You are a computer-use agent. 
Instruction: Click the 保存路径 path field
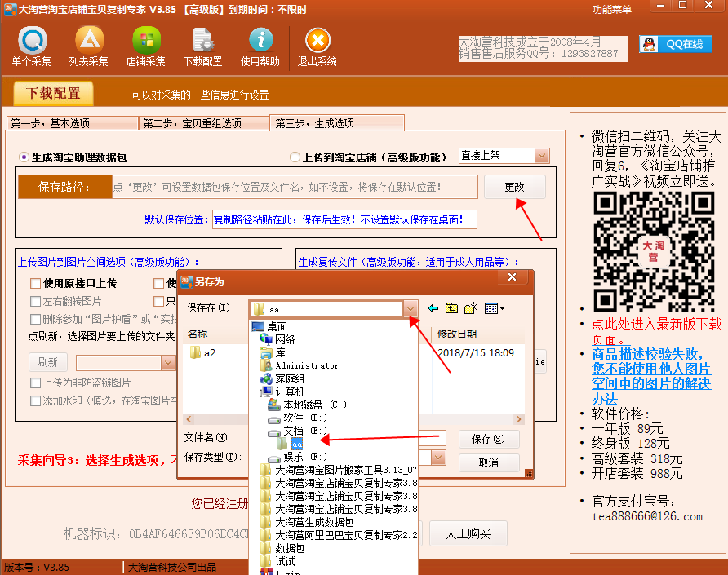(x=295, y=187)
